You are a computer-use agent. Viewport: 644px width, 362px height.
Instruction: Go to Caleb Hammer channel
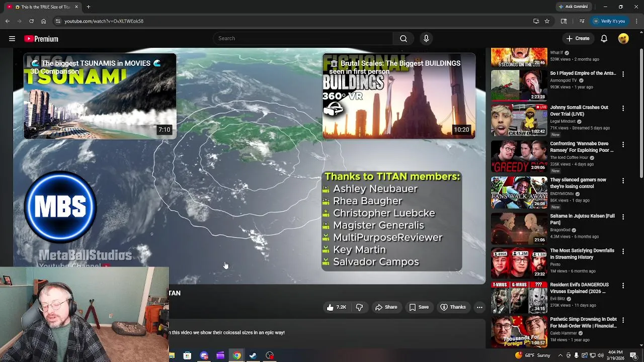tap(563, 333)
